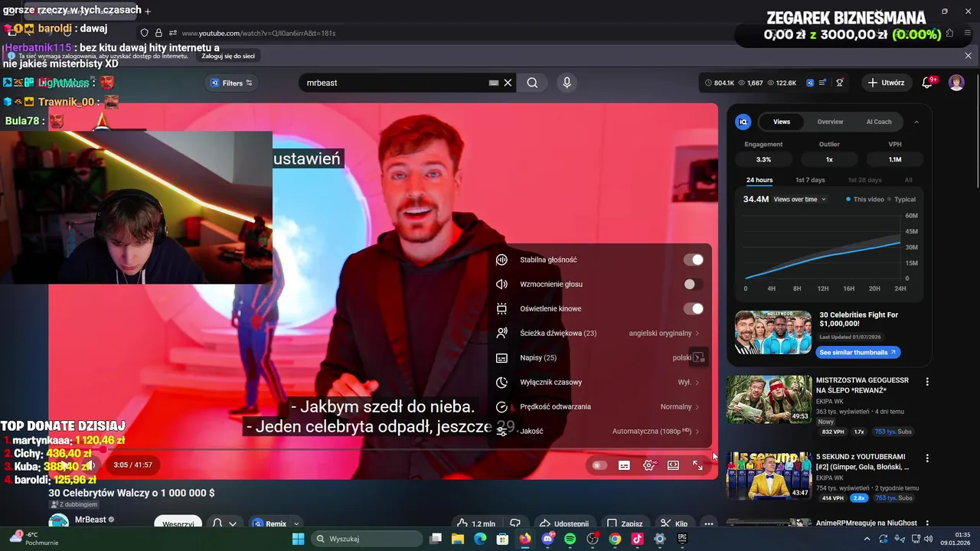This screenshot has width=980, height=551.
Task: Switch to vidIQ Overview tab
Action: coord(830,122)
